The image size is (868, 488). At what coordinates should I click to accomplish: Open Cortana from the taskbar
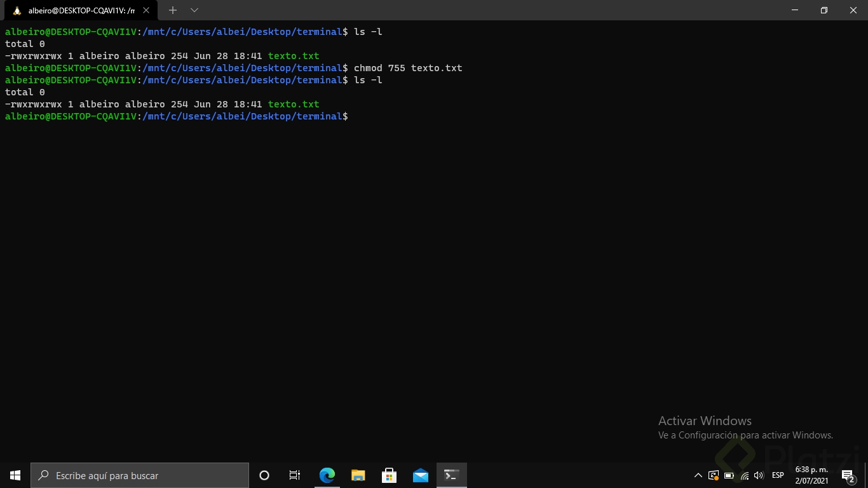[x=264, y=475]
